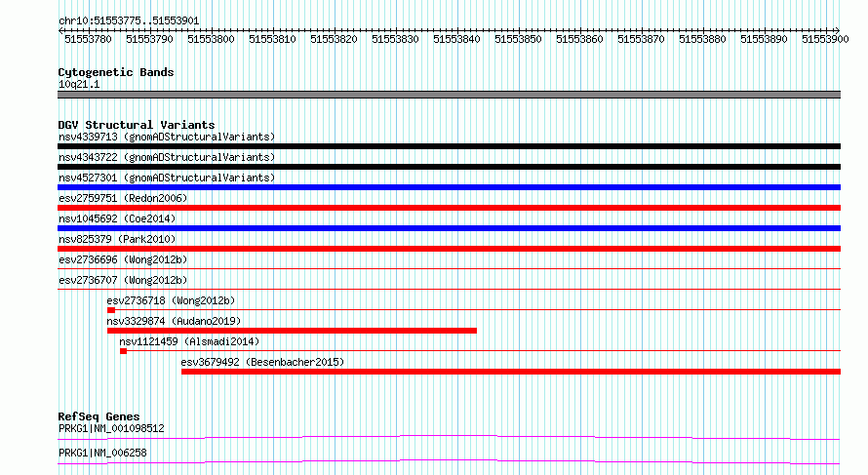Click the red bar for nsv825379
868x475 pixels.
tap(449, 249)
